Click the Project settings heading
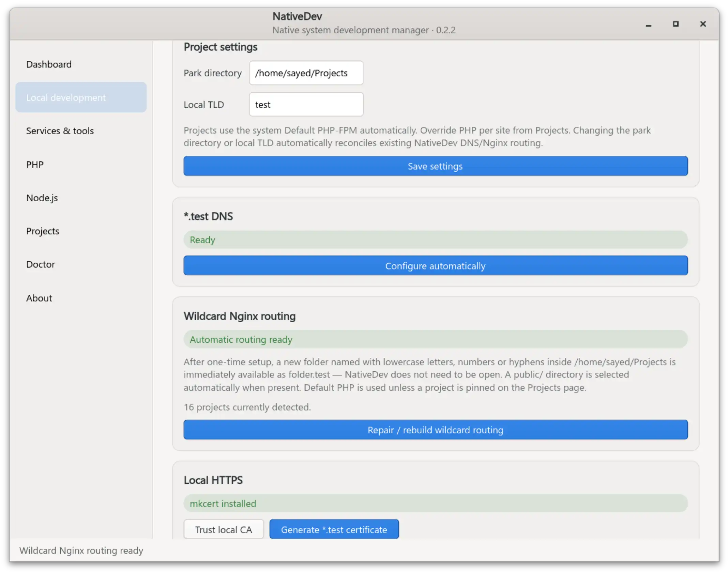 [221, 47]
